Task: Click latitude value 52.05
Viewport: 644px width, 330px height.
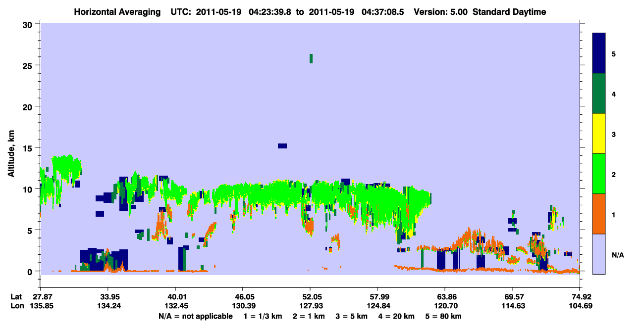Action: click(x=310, y=297)
